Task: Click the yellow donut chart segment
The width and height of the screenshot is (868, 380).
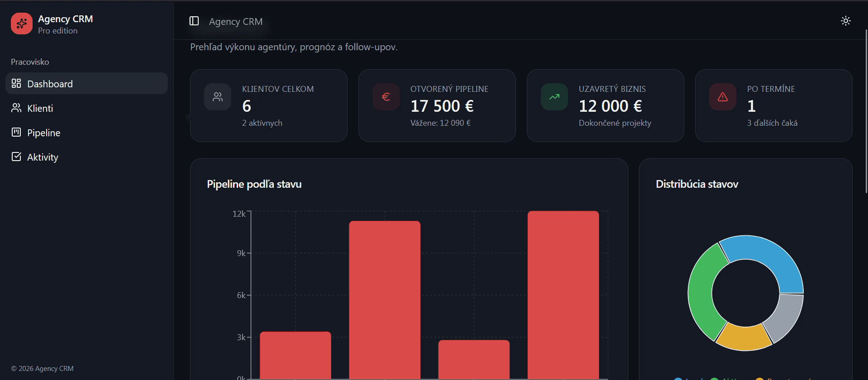Action: click(x=744, y=337)
